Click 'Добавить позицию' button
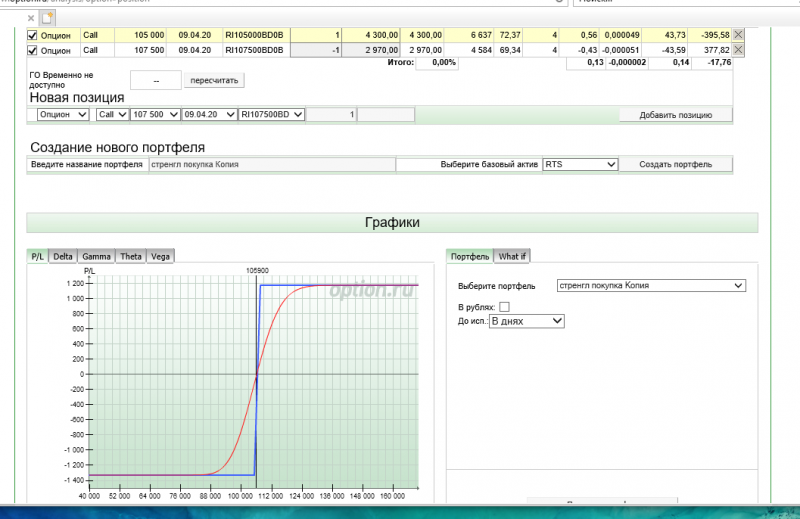The image size is (800, 519). (x=676, y=115)
